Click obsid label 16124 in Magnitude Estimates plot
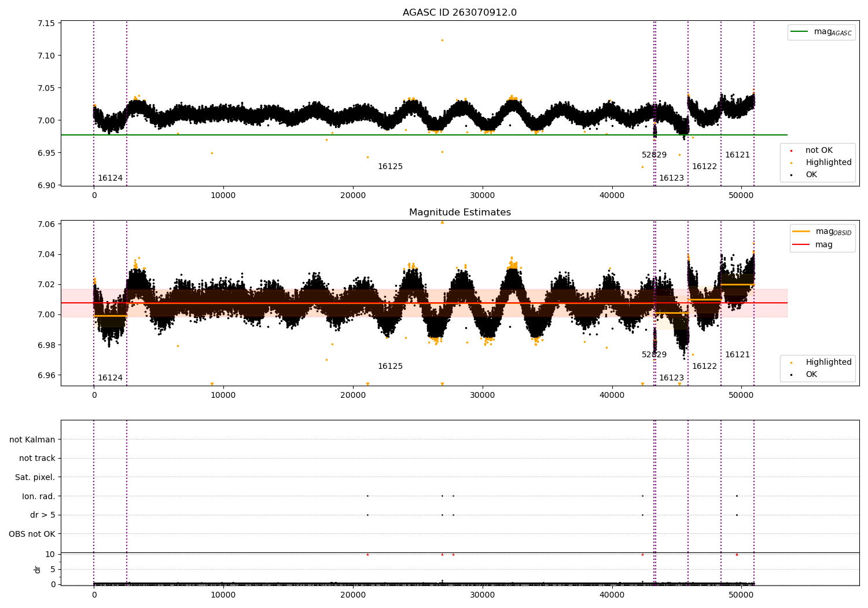 (110, 378)
